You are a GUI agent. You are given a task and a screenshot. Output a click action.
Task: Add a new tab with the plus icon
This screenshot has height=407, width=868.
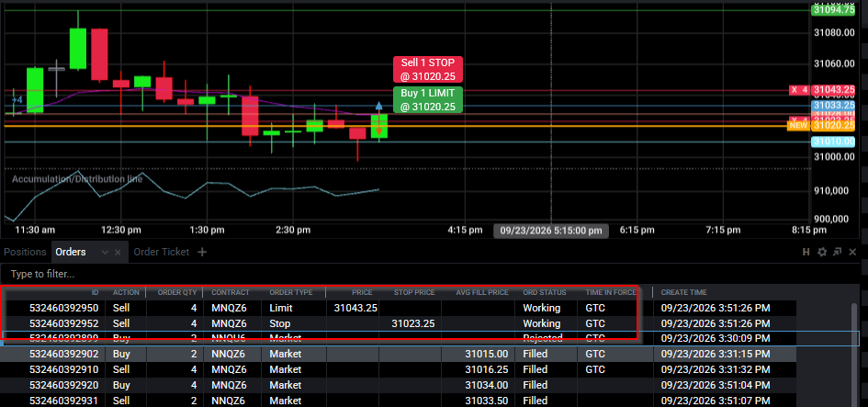point(202,252)
